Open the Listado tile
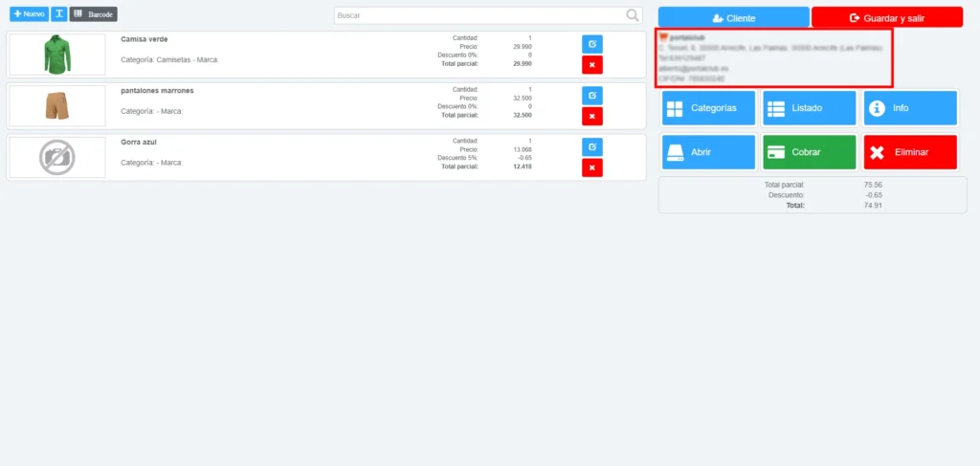The width and height of the screenshot is (980, 466). [x=810, y=108]
